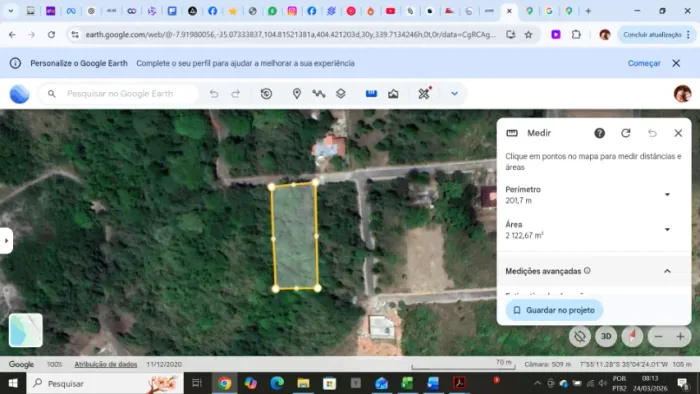Reload the browser page
This screenshot has height=394, width=700.
point(51,34)
